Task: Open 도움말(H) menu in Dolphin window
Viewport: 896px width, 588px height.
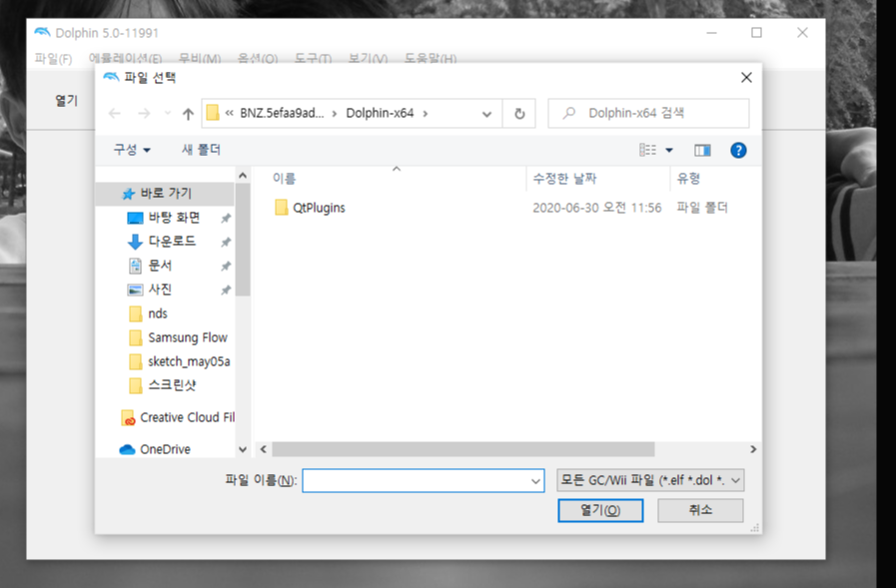Action: click(x=431, y=59)
